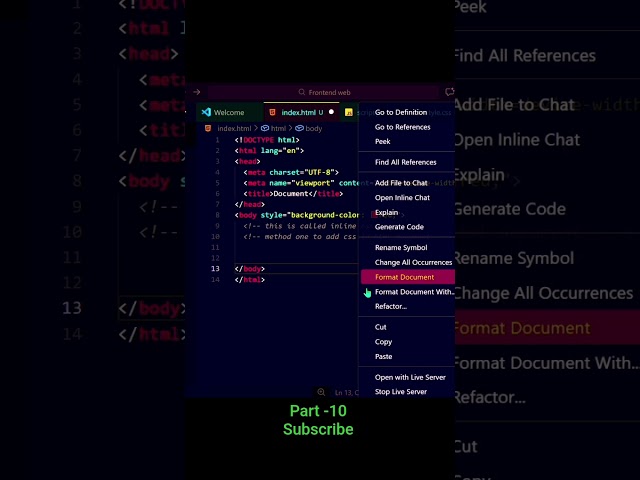Select Copy from context menu
This screenshot has height=480, width=640.
coord(383,342)
